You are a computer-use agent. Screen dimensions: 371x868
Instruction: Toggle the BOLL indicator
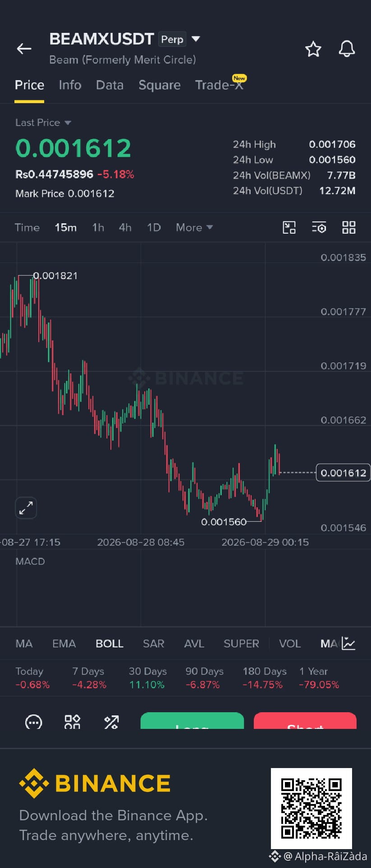point(110,643)
